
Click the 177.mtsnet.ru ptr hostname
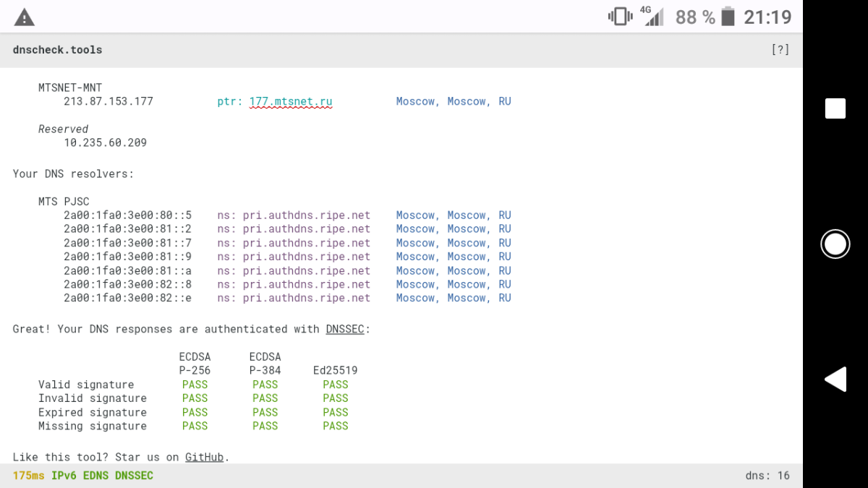[x=291, y=101]
